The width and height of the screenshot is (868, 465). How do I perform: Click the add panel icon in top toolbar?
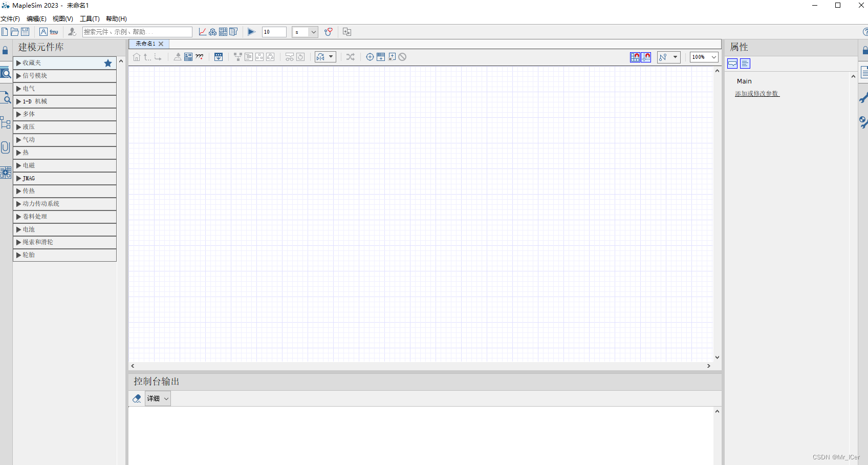347,32
